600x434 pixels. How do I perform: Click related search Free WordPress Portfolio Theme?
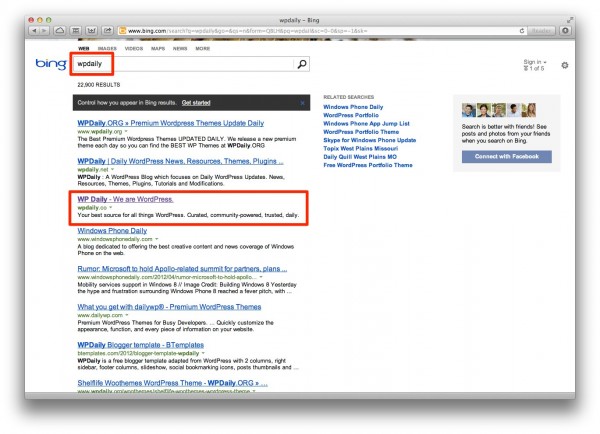[x=368, y=165]
